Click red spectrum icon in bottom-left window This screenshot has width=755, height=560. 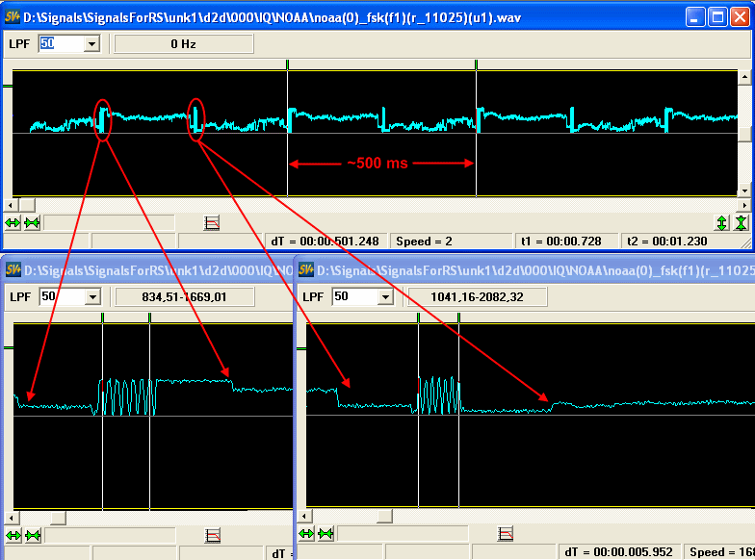[x=213, y=535]
